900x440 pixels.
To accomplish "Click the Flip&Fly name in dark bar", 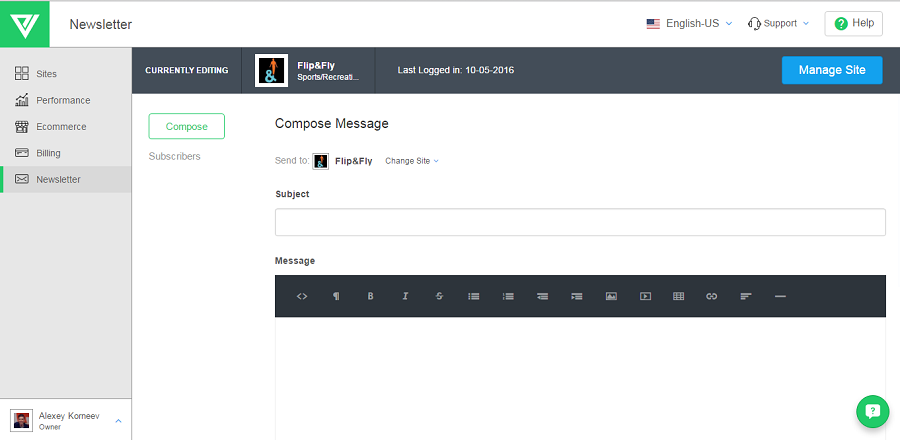I will [x=316, y=65].
